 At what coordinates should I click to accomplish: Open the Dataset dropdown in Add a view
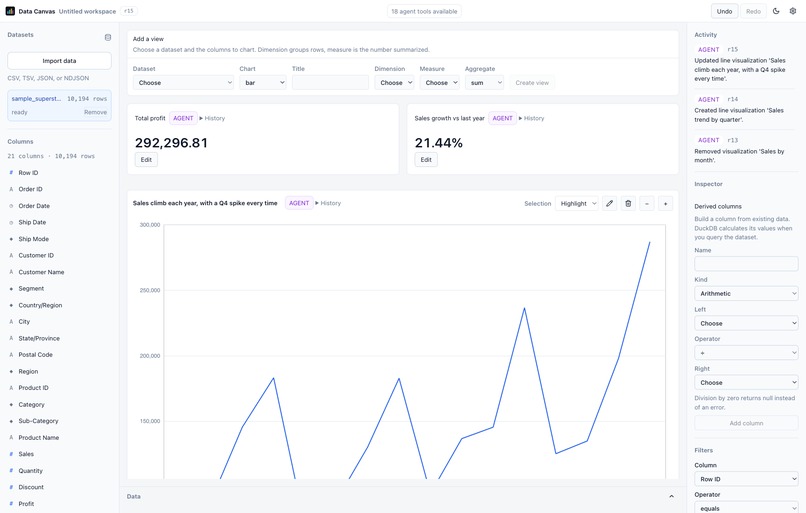183,83
